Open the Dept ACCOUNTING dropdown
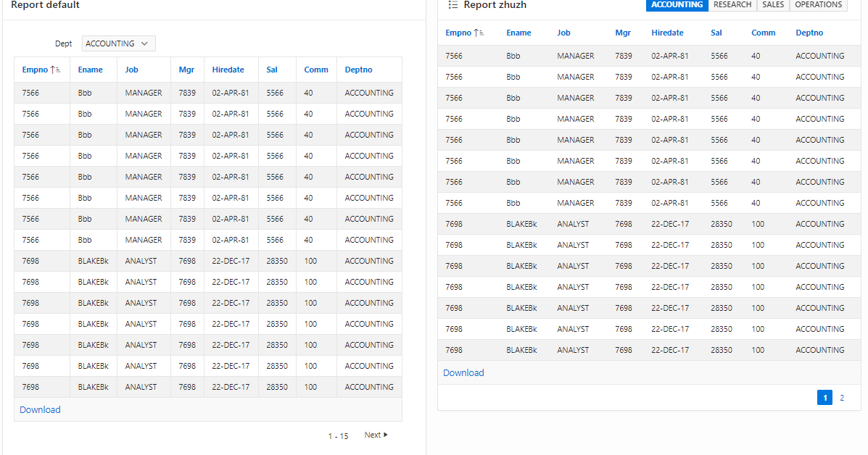The image size is (868, 455). pos(118,43)
